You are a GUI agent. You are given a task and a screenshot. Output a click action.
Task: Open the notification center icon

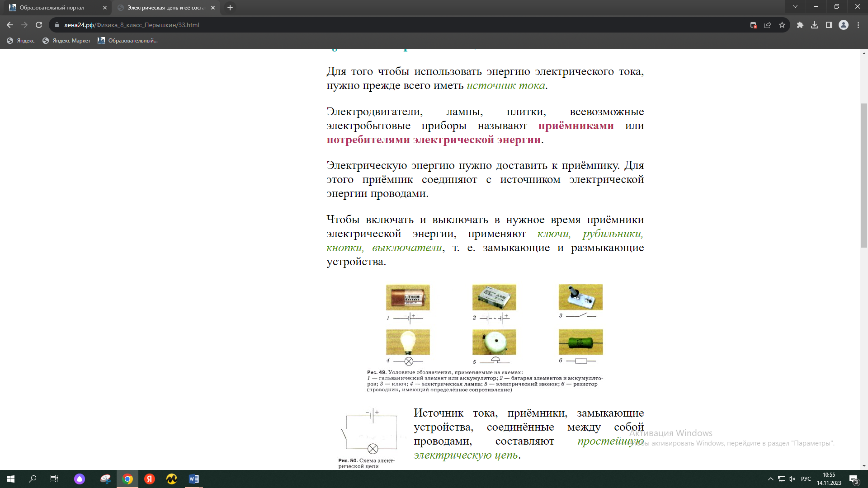tap(854, 479)
